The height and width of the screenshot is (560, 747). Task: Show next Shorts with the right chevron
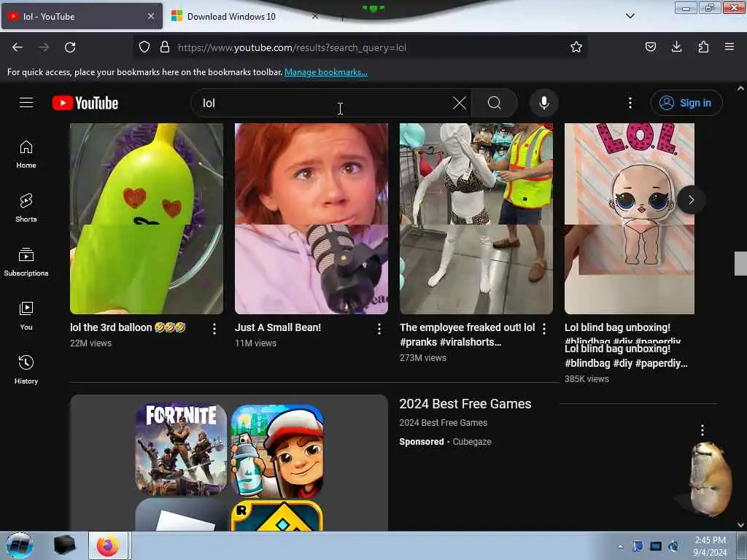[x=692, y=200]
